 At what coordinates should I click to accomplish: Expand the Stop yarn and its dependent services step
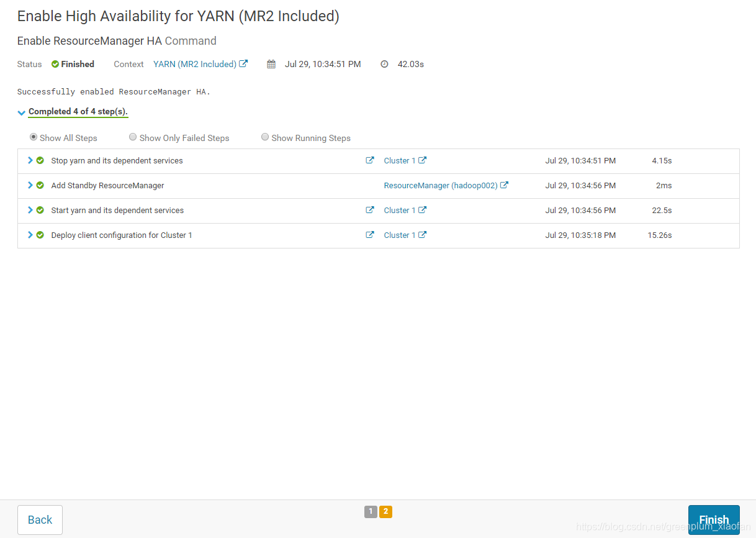30,160
